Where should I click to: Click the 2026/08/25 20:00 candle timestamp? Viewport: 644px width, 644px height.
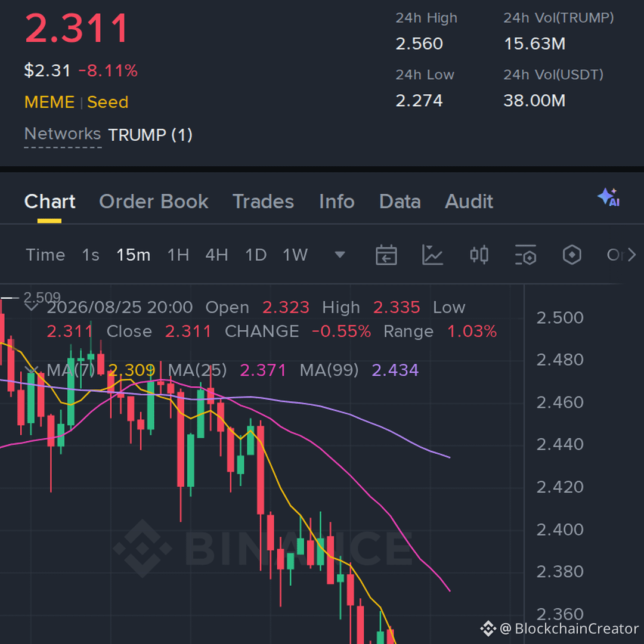click(x=119, y=307)
